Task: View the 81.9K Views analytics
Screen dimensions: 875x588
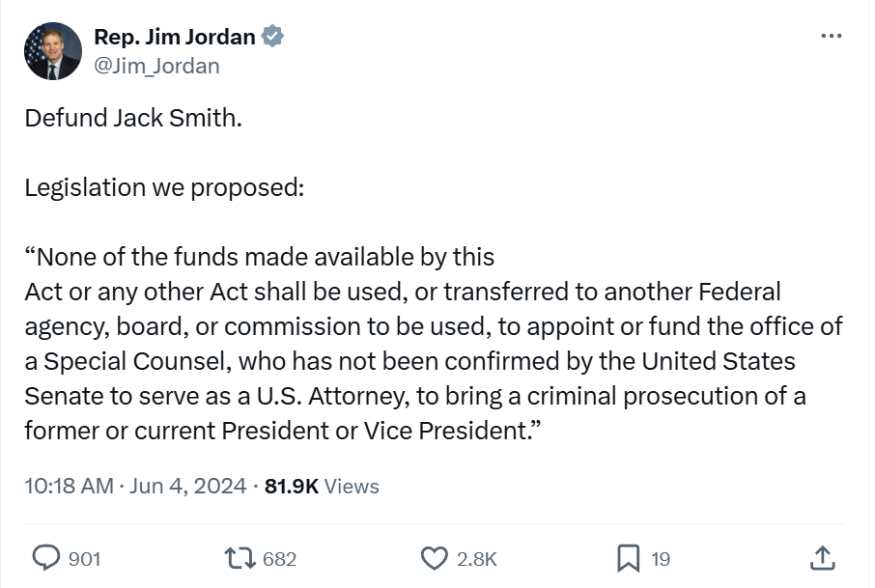Action: [322, 486]
